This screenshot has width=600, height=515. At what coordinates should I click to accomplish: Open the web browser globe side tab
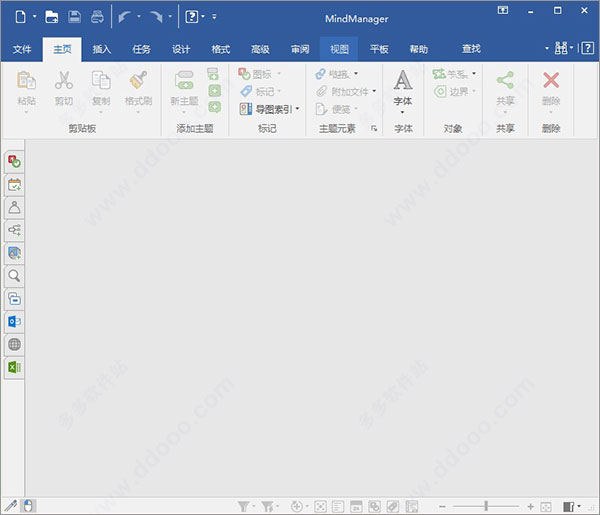[15, 344]
